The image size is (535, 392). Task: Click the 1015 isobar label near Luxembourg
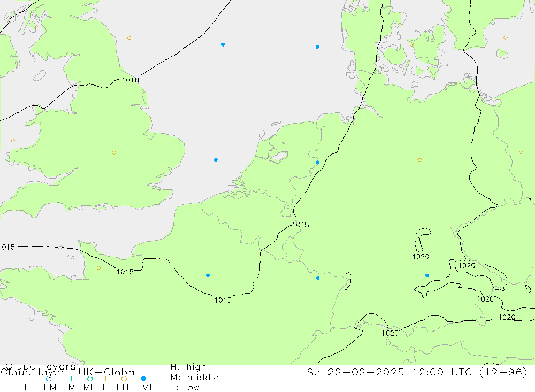[301, 225]
